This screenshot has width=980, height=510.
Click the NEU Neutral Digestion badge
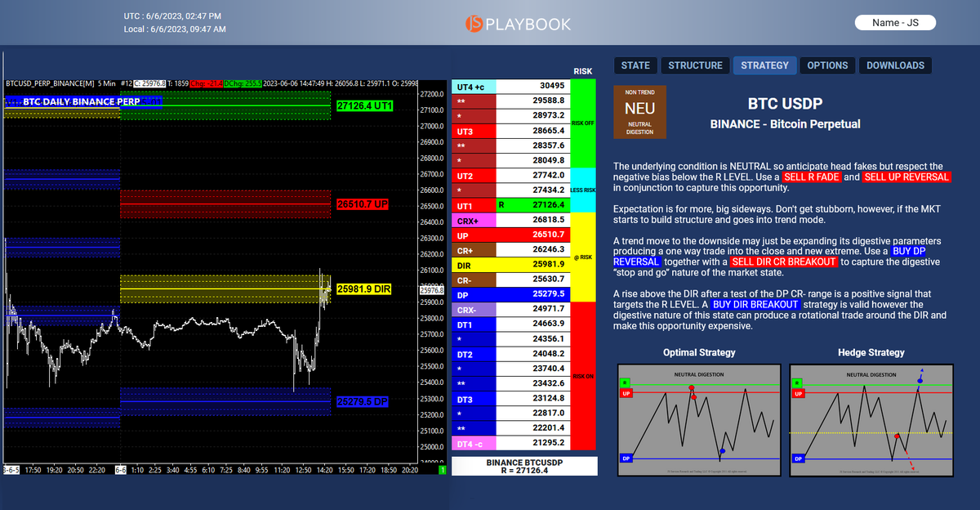click(x=639, y=111)
